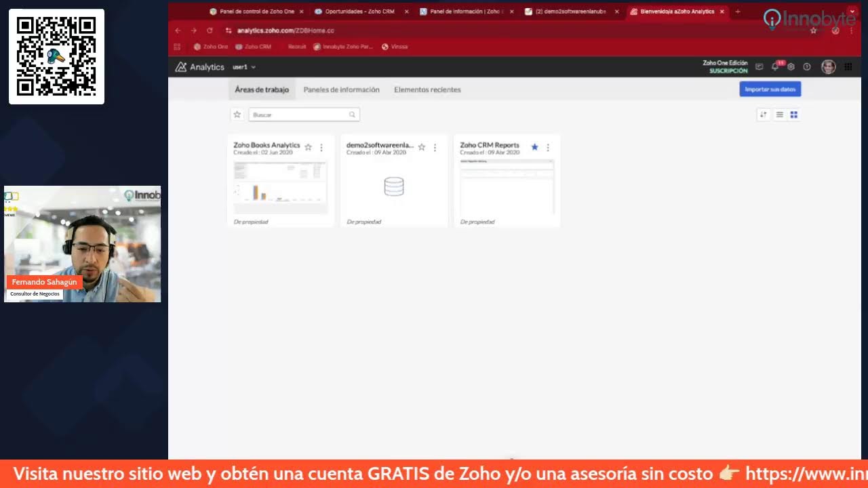The width and height of the screenshot is (868, 488).
Task: Open demo2softwareenla more options menu
Action: pos(435,147)
